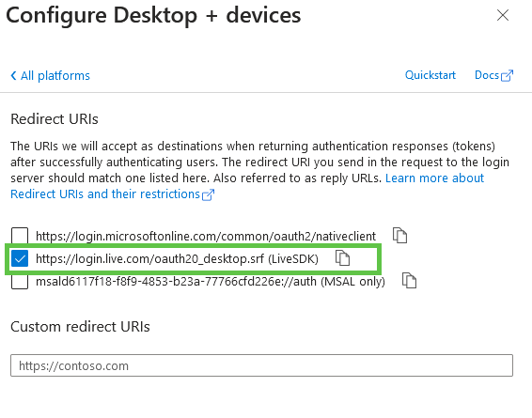
Task: Click Redirect URIs and their restrictions link
Action: point(105,194)
